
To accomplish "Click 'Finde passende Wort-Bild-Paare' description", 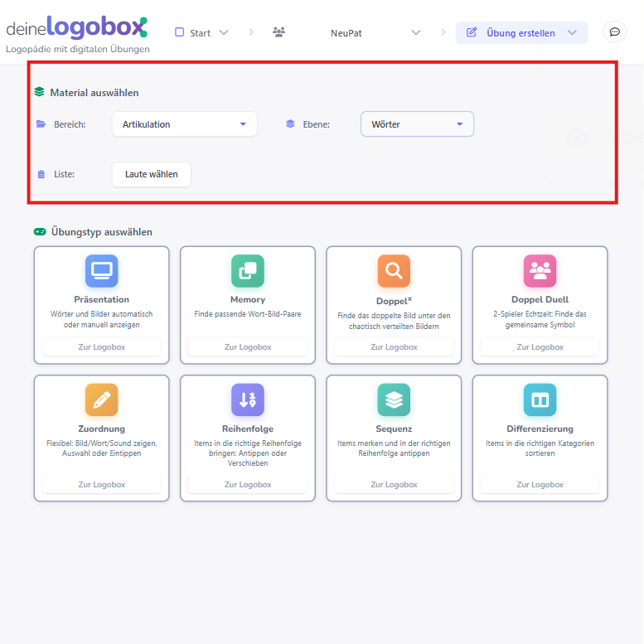I will (x=248, y=314).
